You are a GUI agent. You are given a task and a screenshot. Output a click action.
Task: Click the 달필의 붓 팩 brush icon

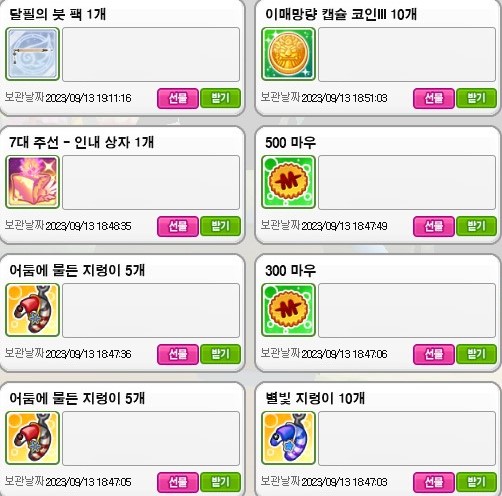coord(32,54)
